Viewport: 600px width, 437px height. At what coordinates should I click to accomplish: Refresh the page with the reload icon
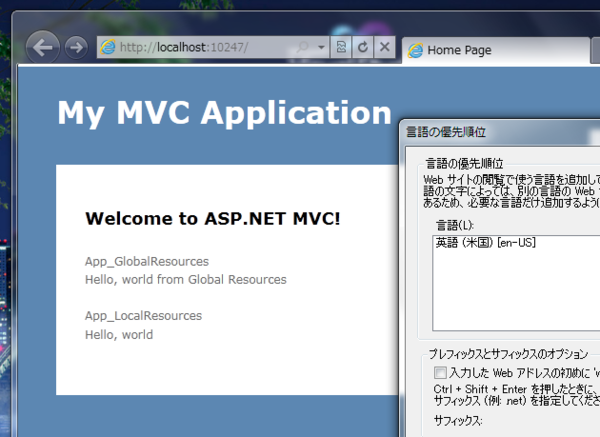click(363, 47)
